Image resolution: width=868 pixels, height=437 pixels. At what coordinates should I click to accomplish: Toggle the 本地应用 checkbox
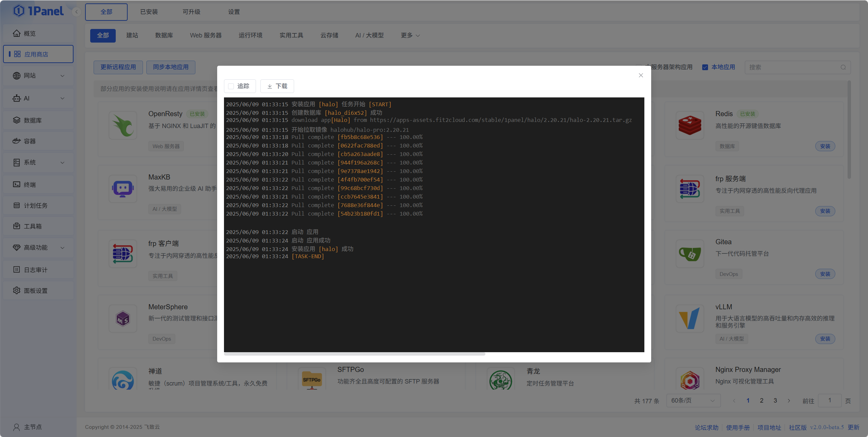pyautogui.click(x=705, y=67)
